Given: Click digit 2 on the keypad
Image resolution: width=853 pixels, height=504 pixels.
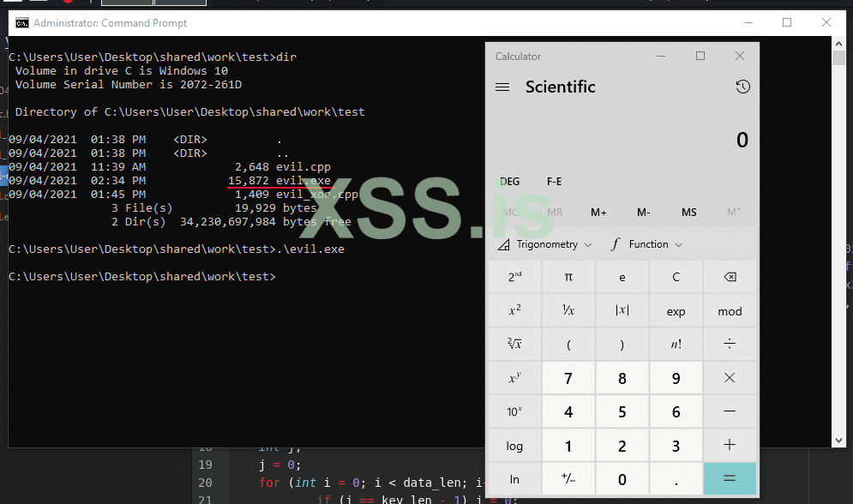Looking at the screenshot, I should pyautogui.click(x=622, y=445).
